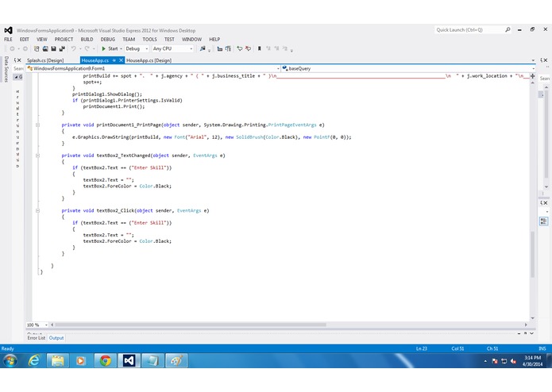Open the WINDOW menu

click(192, 40)
